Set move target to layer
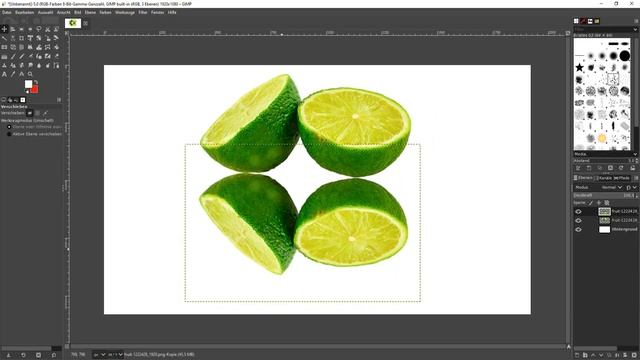The image size is (640, 360). pos(29,113)
